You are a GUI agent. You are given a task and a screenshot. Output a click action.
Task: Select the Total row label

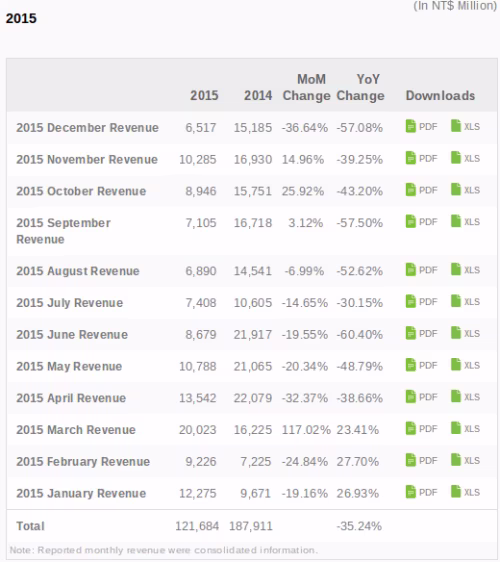(30, 526)
